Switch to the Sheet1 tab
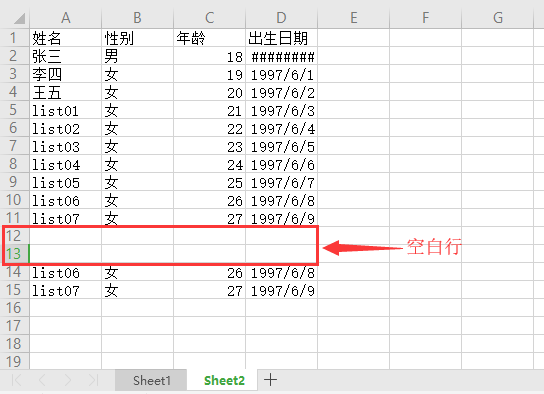The image size is (544, 394). point(152,380)
